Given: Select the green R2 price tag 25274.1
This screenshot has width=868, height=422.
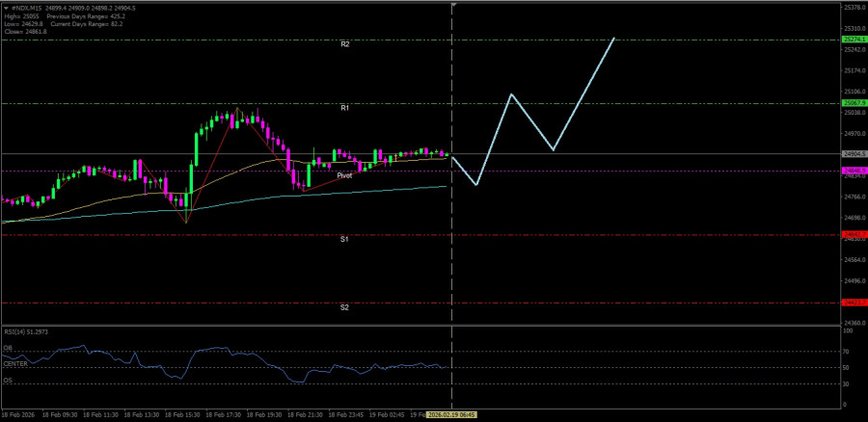Looking at the screenshot, I should point(852,40).
